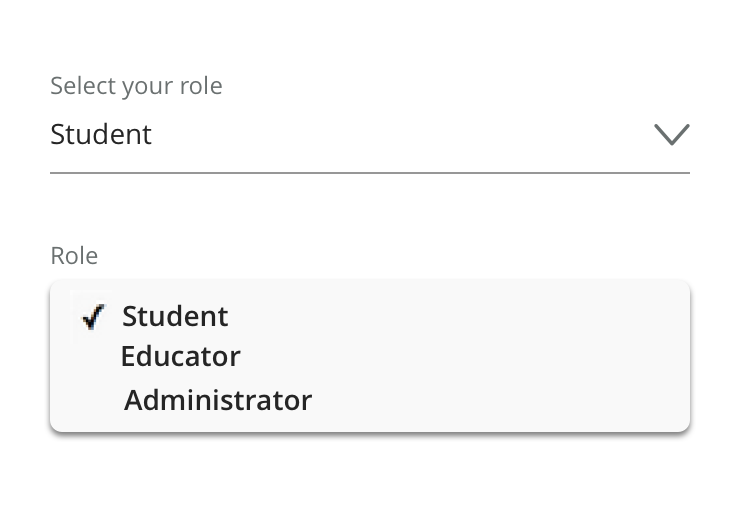The image size is (740, 512).
Task: Collapse the role selector using the chevron
Action: [x=671, y=134]
